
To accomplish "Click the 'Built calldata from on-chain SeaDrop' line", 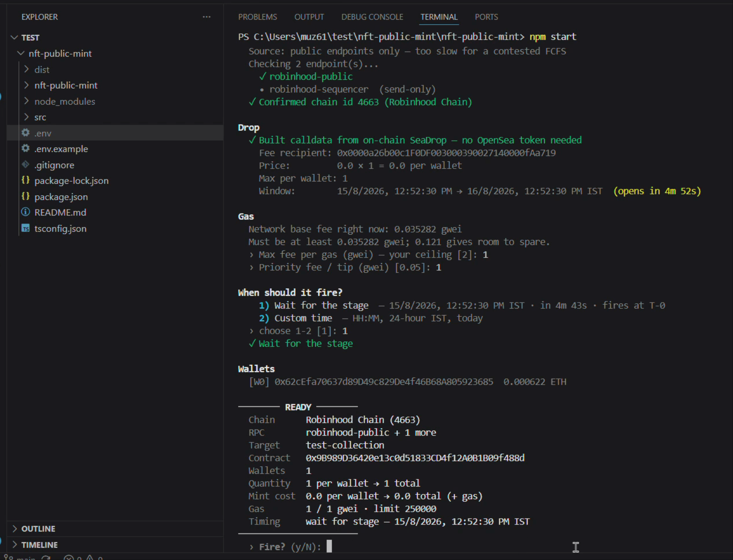I will (415, 140).
